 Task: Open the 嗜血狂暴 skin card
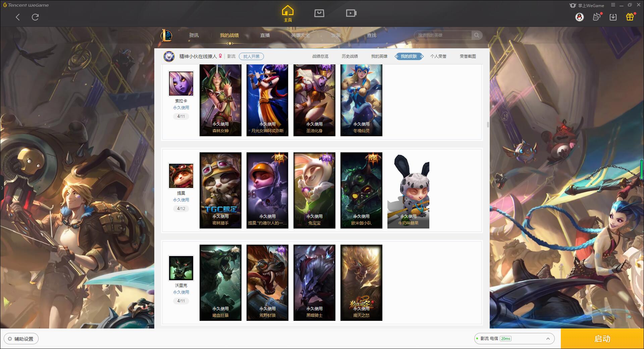pos(220,283)
